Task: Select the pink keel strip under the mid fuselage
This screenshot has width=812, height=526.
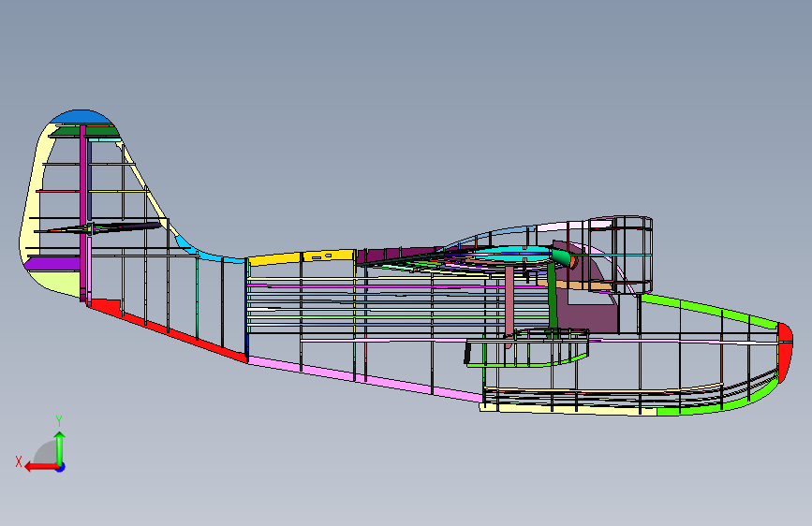Action: (x=364, y=379)
